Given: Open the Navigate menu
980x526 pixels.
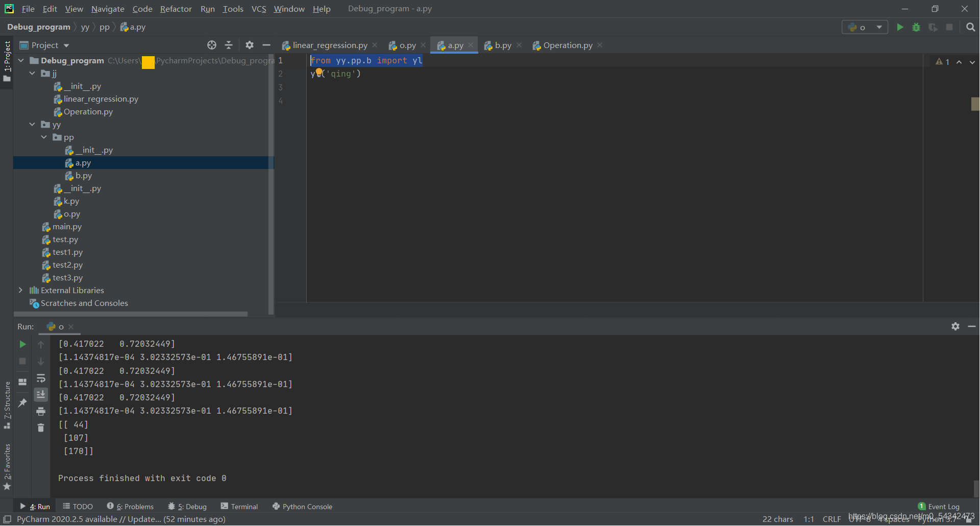Looking at the screenshot, I should (x=108, y=9).
